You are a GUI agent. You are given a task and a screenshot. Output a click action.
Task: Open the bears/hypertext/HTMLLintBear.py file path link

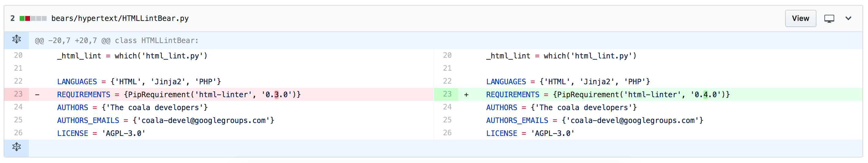(x=120, y=18)
